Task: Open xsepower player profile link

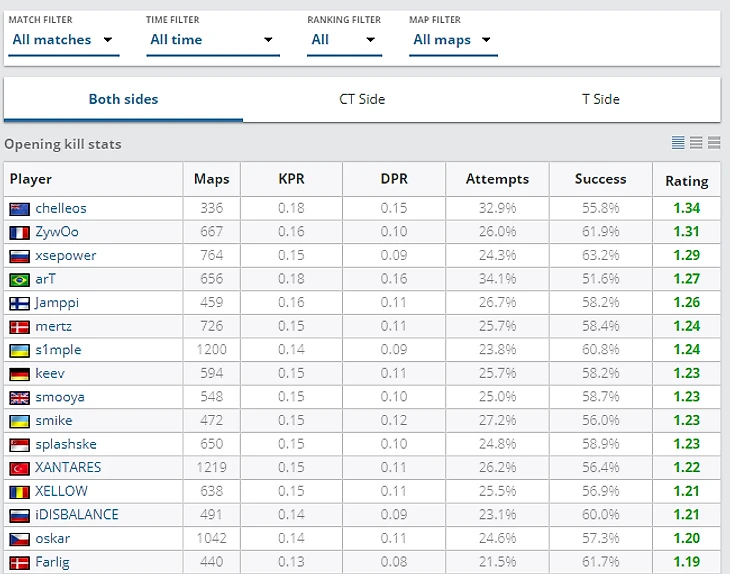Action: point(66,255)
